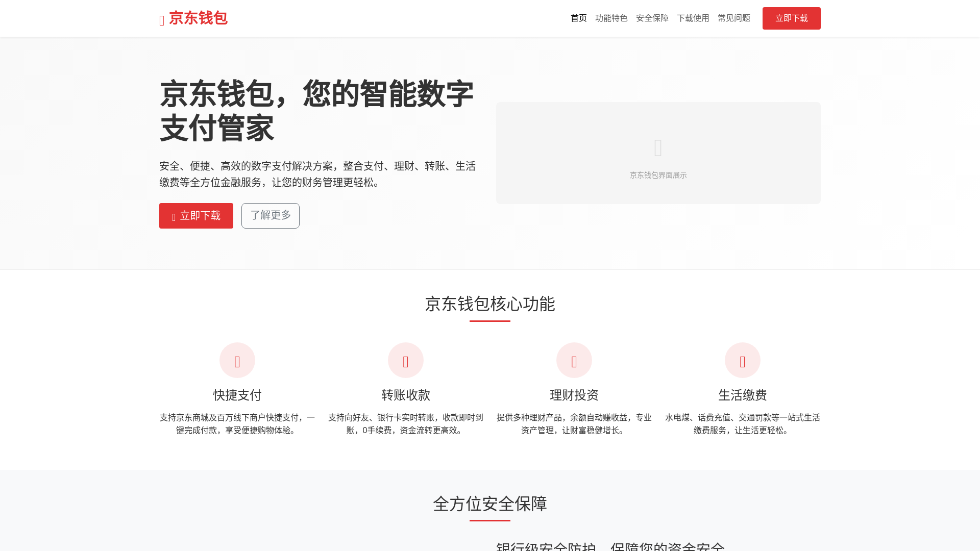Click the 了解更多 outlined button
The width and height of the screenshot is (980, 551).
pos(271,216)
